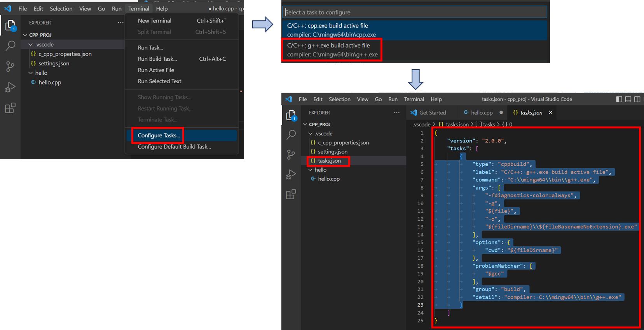This screenshot has height=330, width=644.
Task: Click VS Code logo in tasks.json window
Action: (288, 99)
